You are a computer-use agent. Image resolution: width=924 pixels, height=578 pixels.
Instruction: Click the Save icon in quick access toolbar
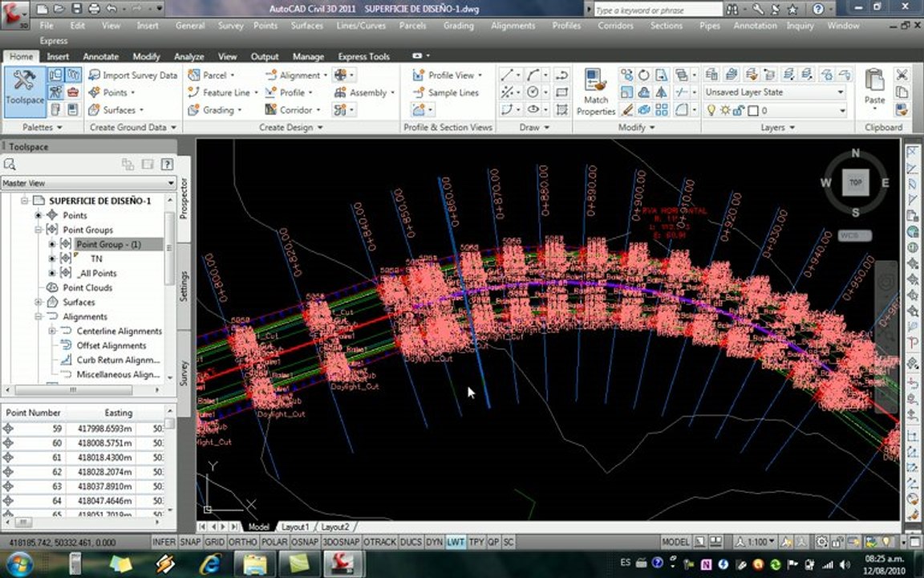point(77,9)
